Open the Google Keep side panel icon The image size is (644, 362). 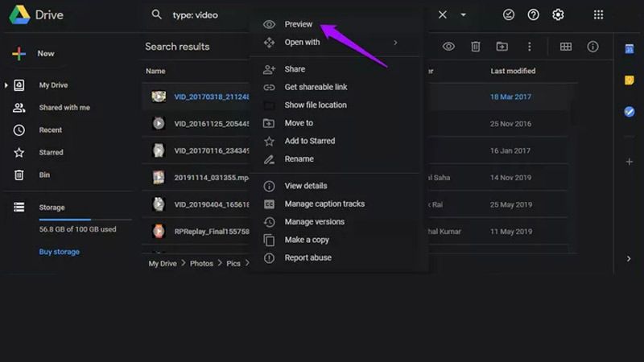(x=630, y=80)
